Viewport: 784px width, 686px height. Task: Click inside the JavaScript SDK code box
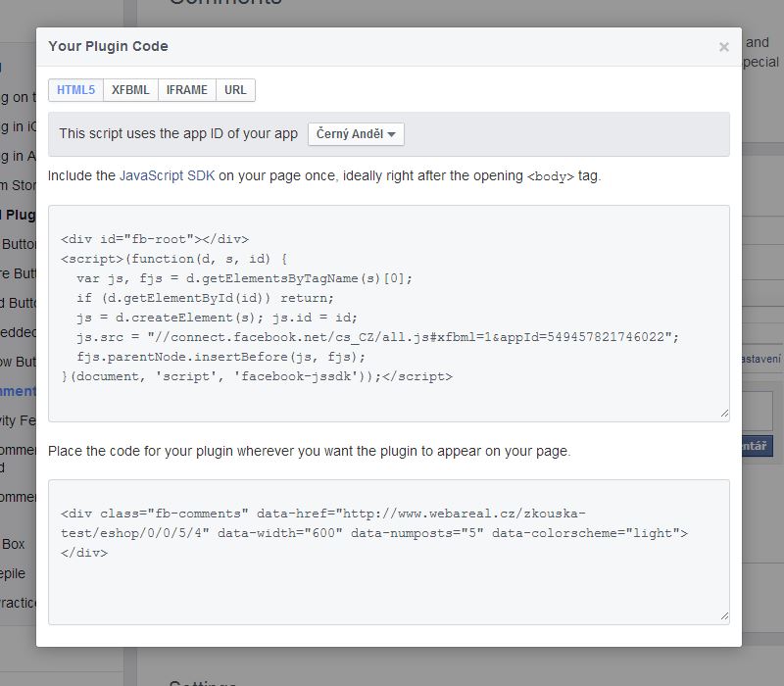[x=389, y=314]
